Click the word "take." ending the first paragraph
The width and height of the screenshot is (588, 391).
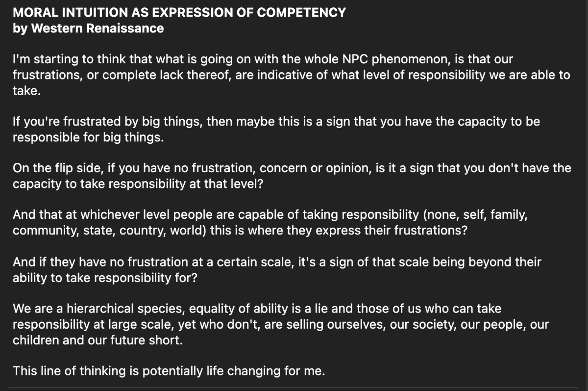(x=25, y=91)
